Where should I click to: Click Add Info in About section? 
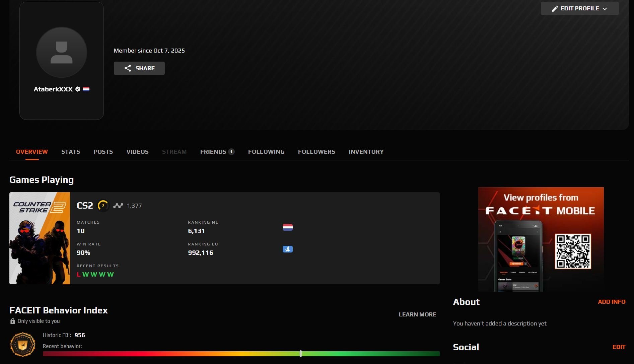point(612,302)
